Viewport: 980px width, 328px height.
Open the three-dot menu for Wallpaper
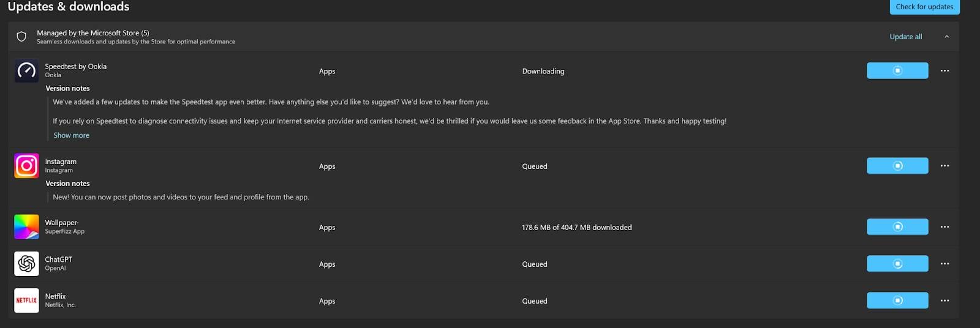pyautogui.click(x=944, y=227)
